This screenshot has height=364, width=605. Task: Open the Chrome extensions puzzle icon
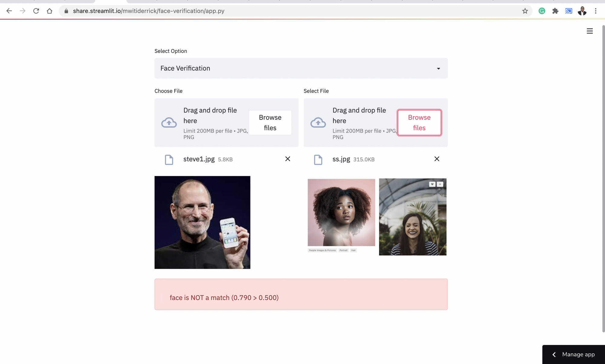(x=555, y=11)
